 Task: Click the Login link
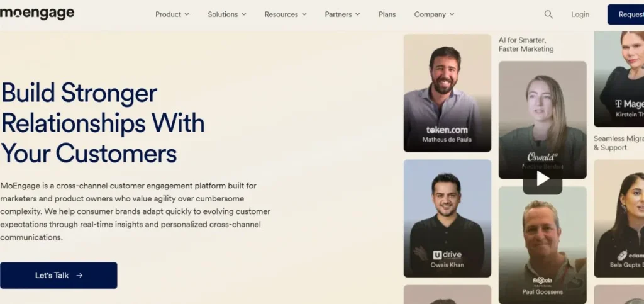coord(580,14)
